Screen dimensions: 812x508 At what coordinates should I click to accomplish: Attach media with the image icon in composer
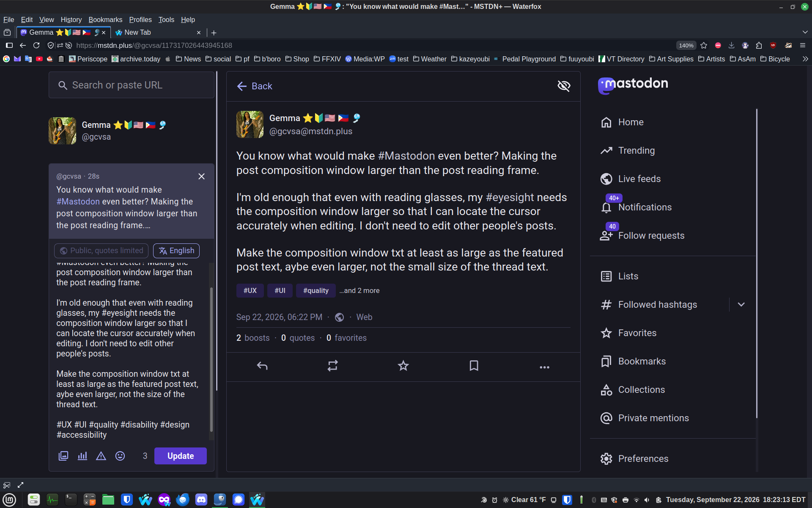[63, 456]
